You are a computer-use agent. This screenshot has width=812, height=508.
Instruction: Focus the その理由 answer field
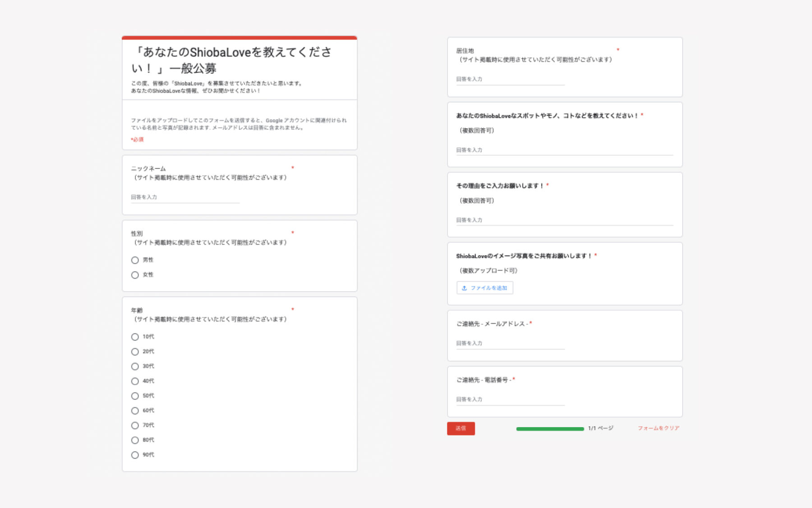[x=564, y=220]
